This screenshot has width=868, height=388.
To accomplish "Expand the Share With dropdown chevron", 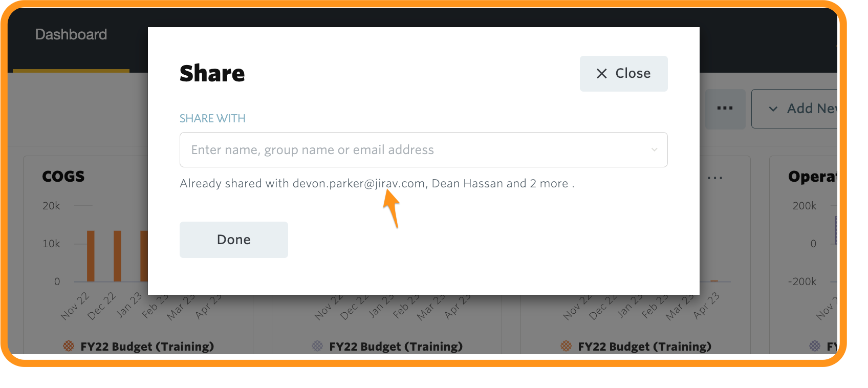I will point(654,150).
